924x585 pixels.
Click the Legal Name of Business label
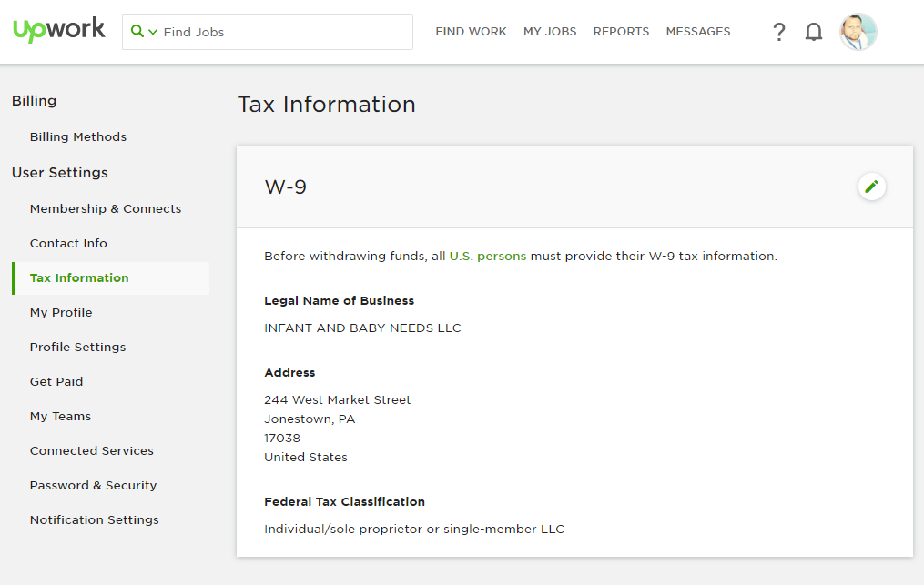339,300
